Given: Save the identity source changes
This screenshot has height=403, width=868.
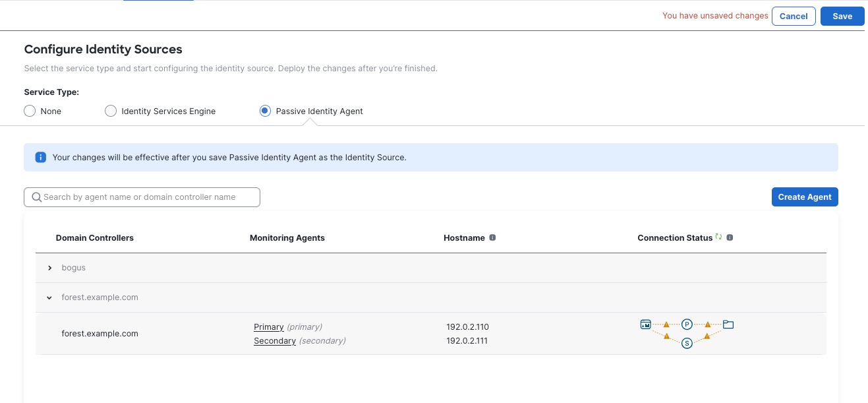Looking at the screenshot, I should pyautogui.click(x=842, y=16).
